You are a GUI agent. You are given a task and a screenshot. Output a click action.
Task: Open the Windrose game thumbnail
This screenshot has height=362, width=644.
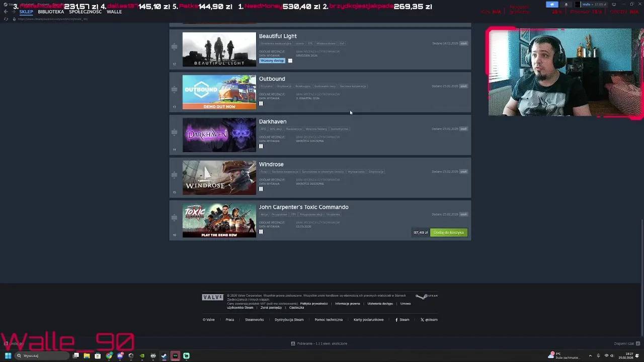point(219,177)
